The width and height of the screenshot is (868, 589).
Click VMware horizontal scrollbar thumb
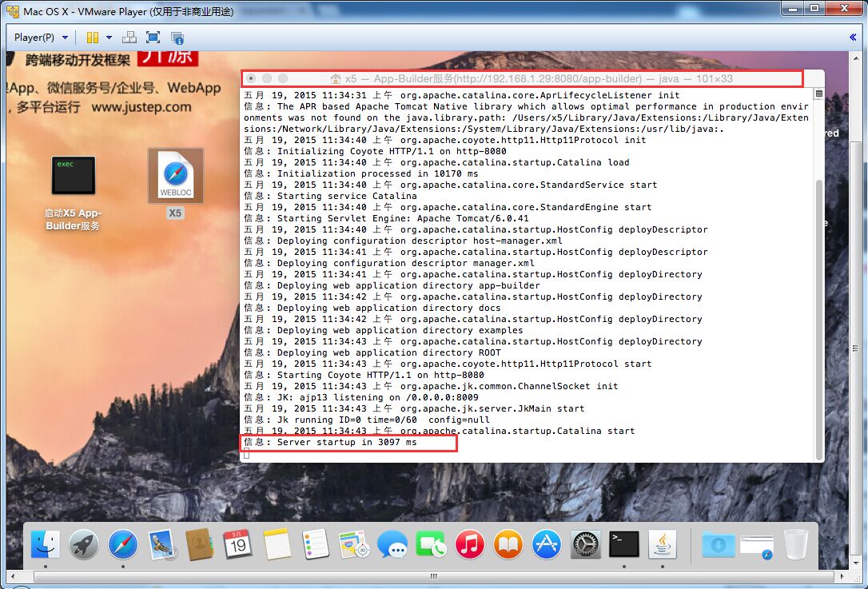(x=433, y=576)
